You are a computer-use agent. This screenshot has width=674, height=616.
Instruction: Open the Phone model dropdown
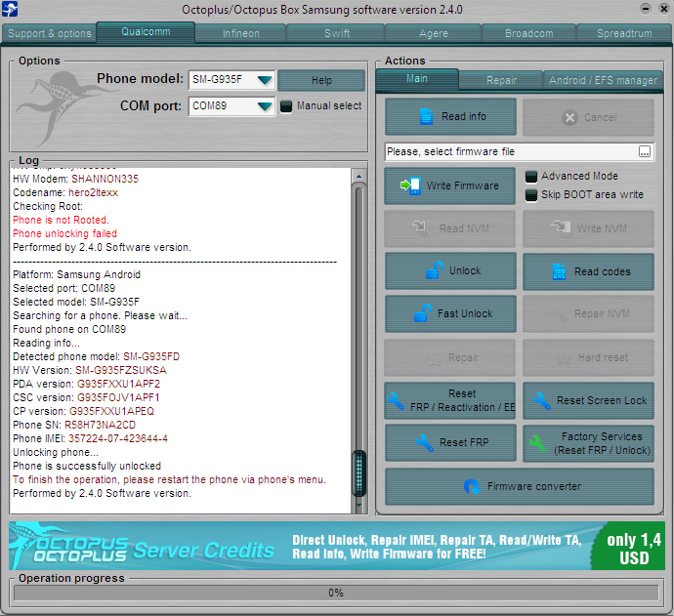(x=265, y=80)
